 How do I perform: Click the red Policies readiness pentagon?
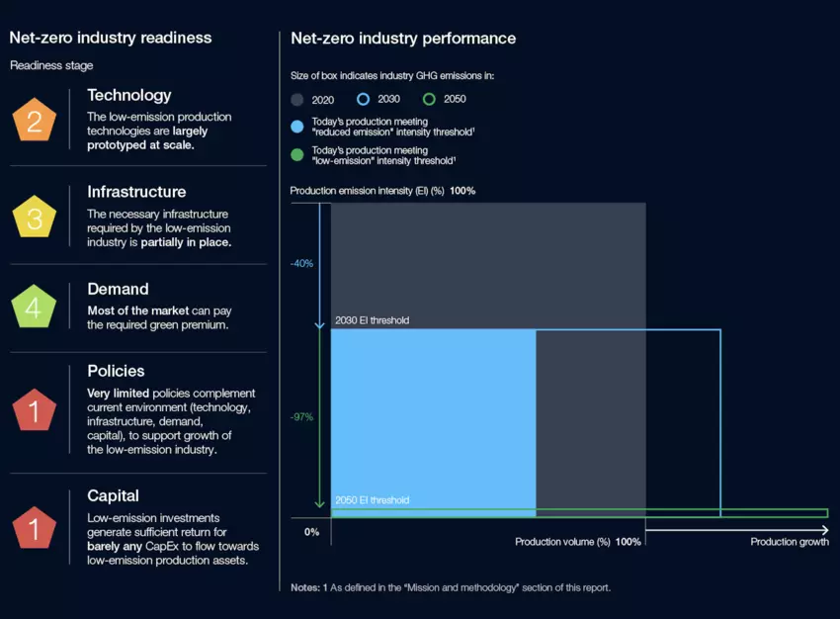click(x=35, y=410)
